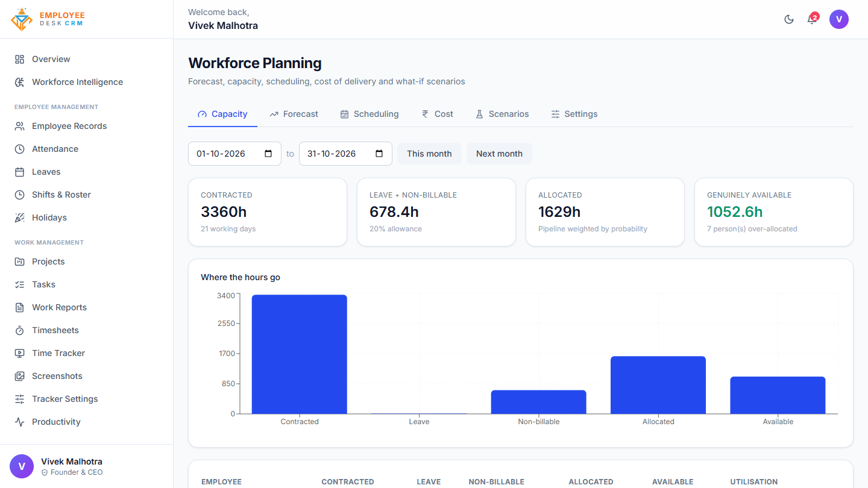Click the Timesheets stopwatch icon
The image size is (868, 488).
(x=20, y=330)
